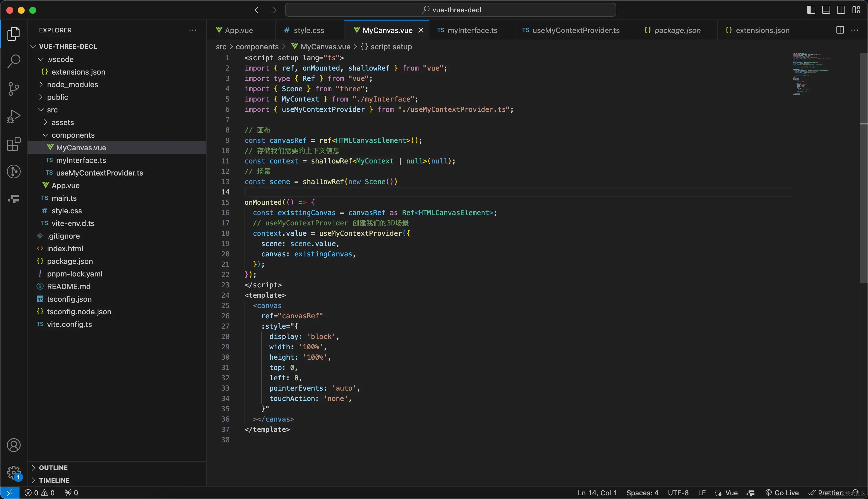Toggle the bottom panel visibility
The width and height of the screenshot is (868, 499).
826,10
